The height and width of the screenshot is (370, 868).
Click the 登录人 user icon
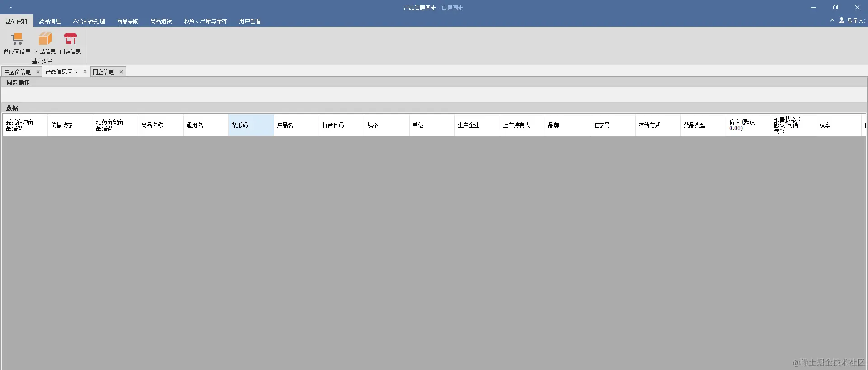pyautogui.click(x=842, y=21)
